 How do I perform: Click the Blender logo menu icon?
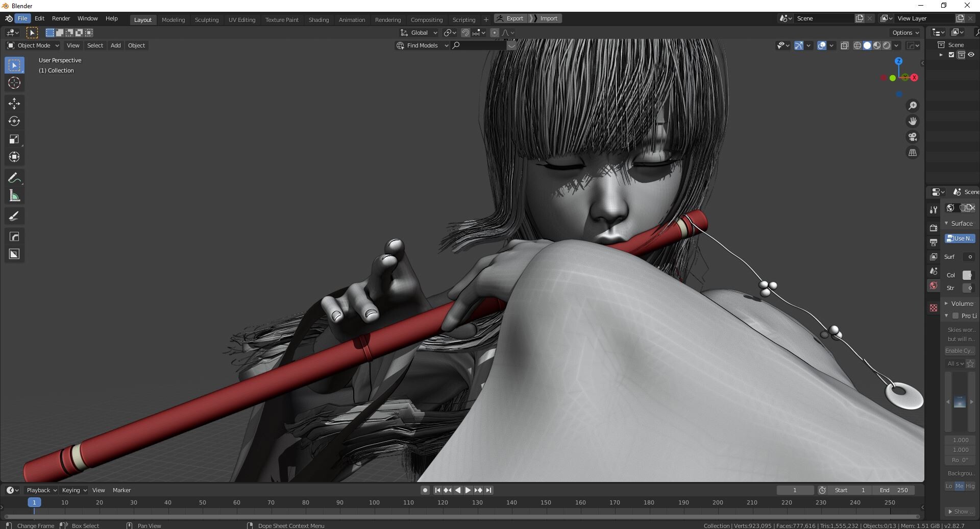(9, 18)
